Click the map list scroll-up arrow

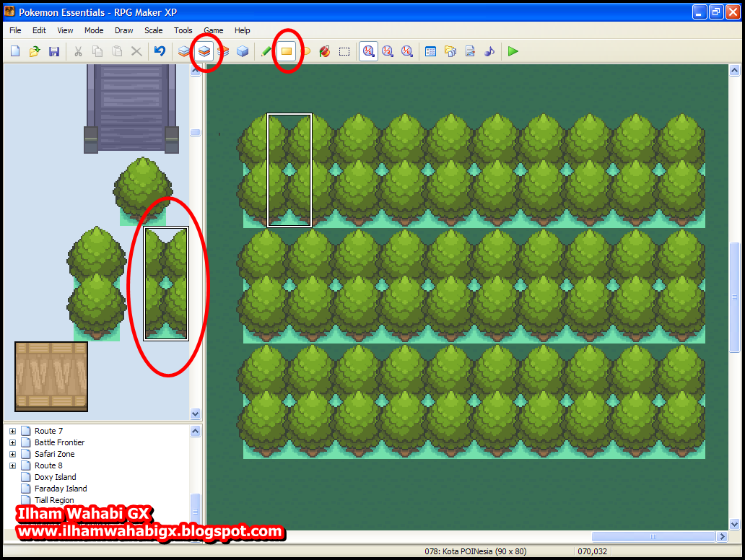pyautogui.click(x=196, y=432)
